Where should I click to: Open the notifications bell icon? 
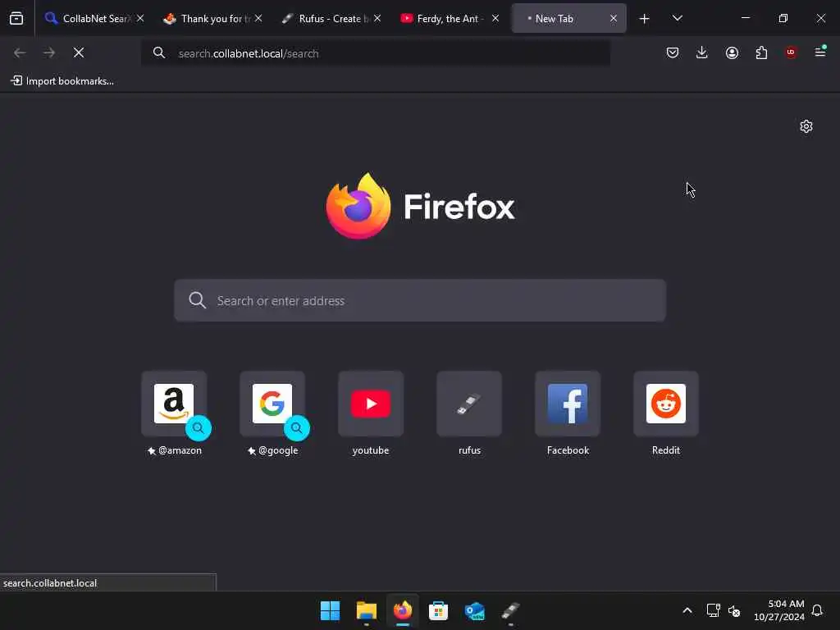click(x=817, y=610)
